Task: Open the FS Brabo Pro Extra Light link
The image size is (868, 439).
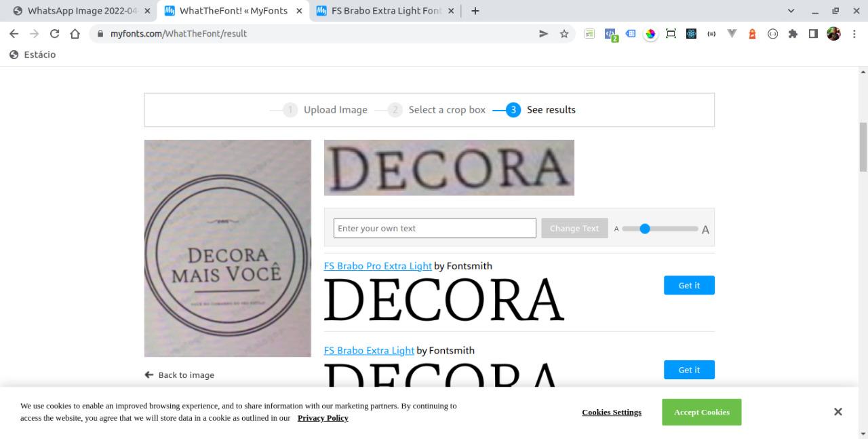Action: [378, 266]
